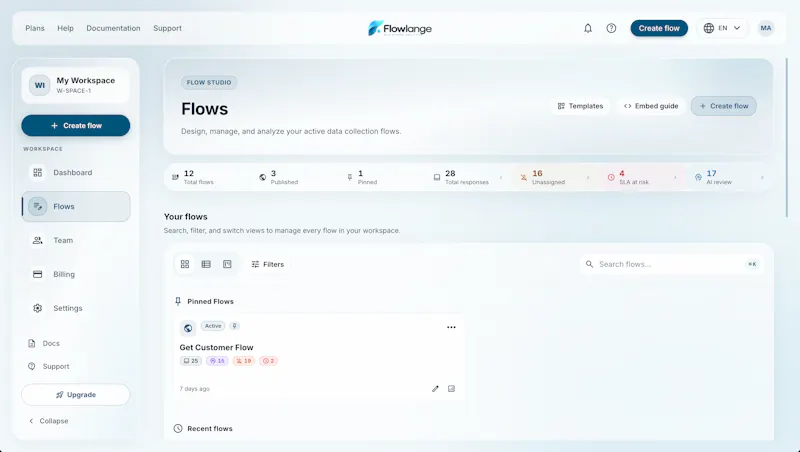Toggle the pin badge on Get Customer Flow
Screen dimensions: 800x452
click(x=234, y=326)
